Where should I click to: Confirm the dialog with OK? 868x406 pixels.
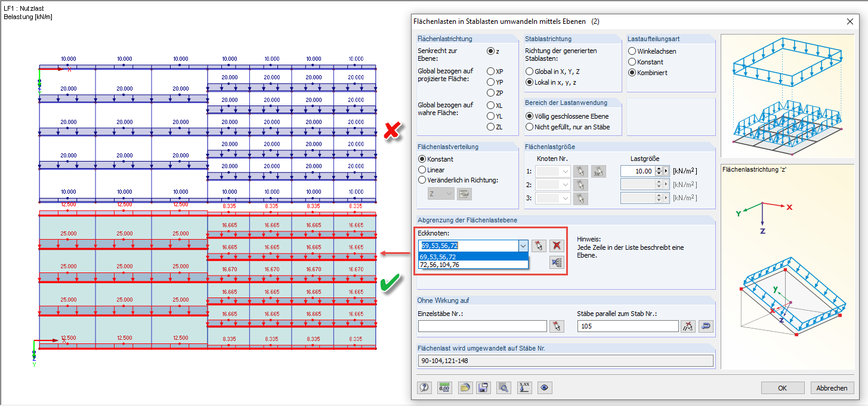pos(782,388)
